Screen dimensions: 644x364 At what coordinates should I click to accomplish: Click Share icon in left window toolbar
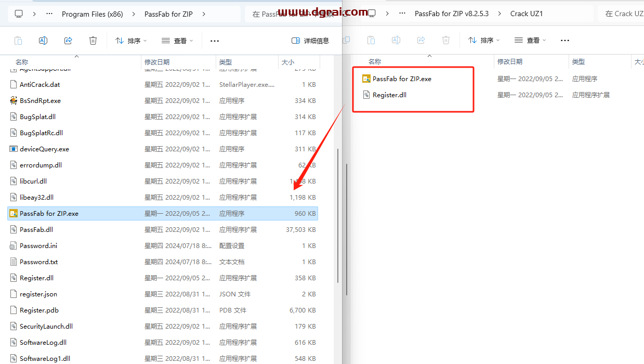68,41
